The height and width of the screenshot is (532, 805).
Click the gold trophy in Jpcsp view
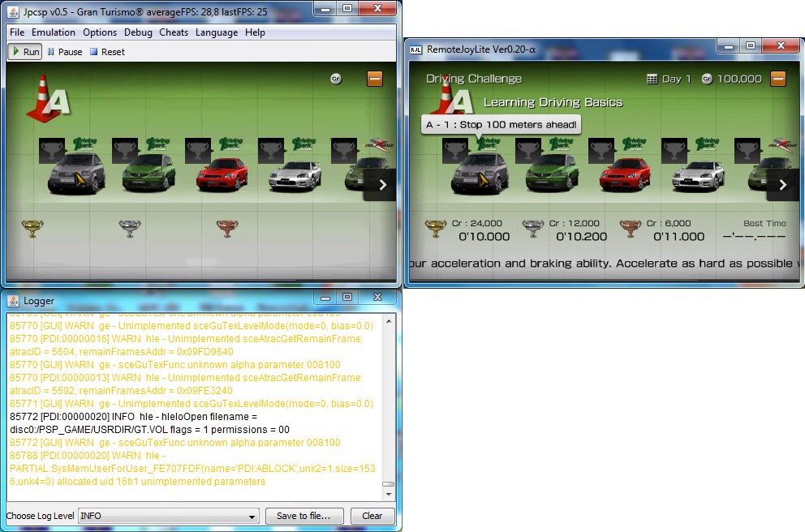tap(32, 229)
